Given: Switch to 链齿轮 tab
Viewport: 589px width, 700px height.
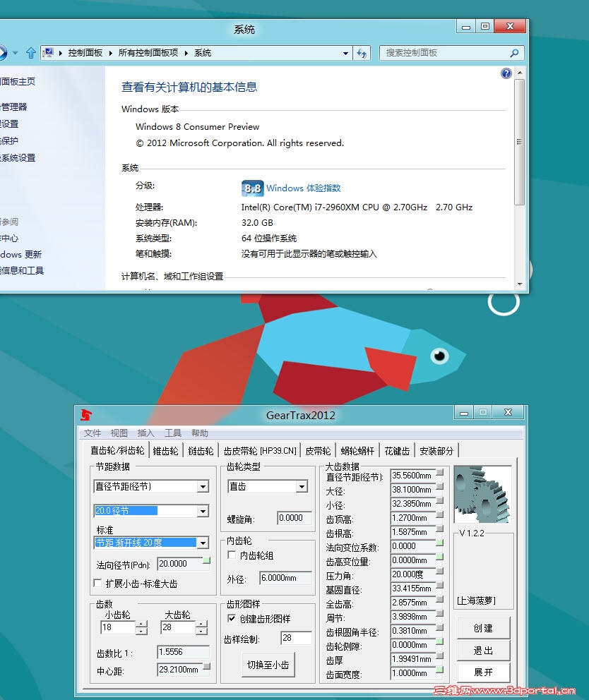Looking at the screenshot, I should (x=201, y=451).
